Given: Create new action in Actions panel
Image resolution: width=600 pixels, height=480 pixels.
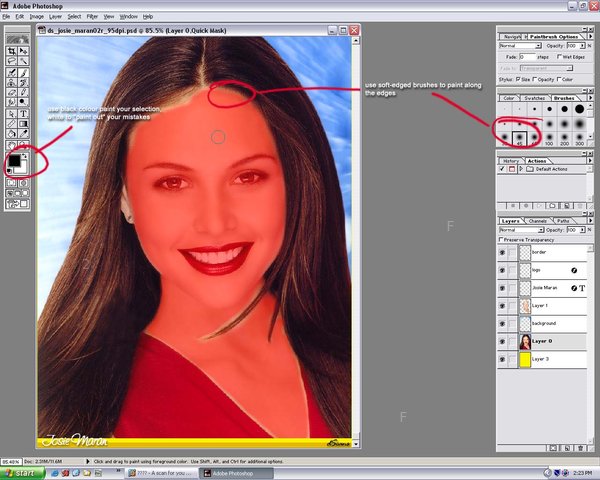Looking at the screenshot, I should [567, 206].
